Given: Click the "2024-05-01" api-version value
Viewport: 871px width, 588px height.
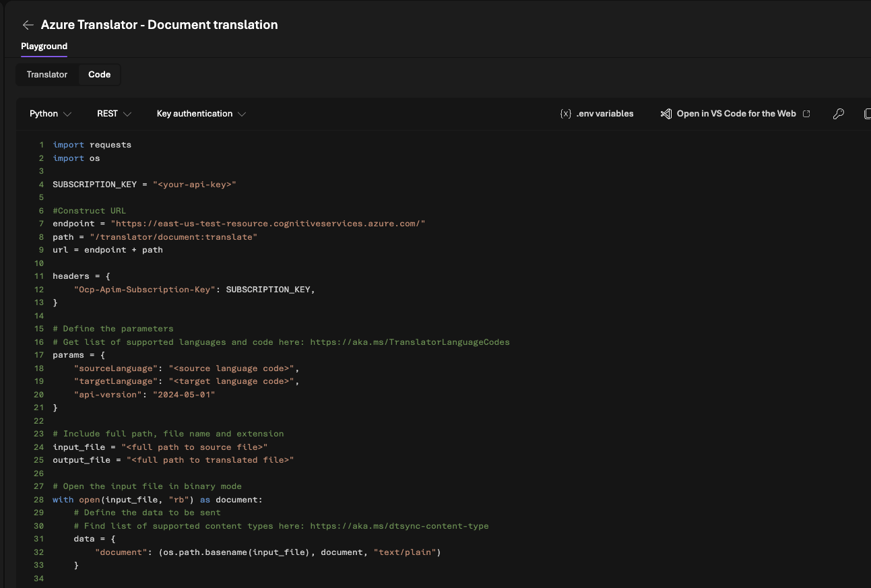Looking at the screenshot, I should (x=183, y=395).
